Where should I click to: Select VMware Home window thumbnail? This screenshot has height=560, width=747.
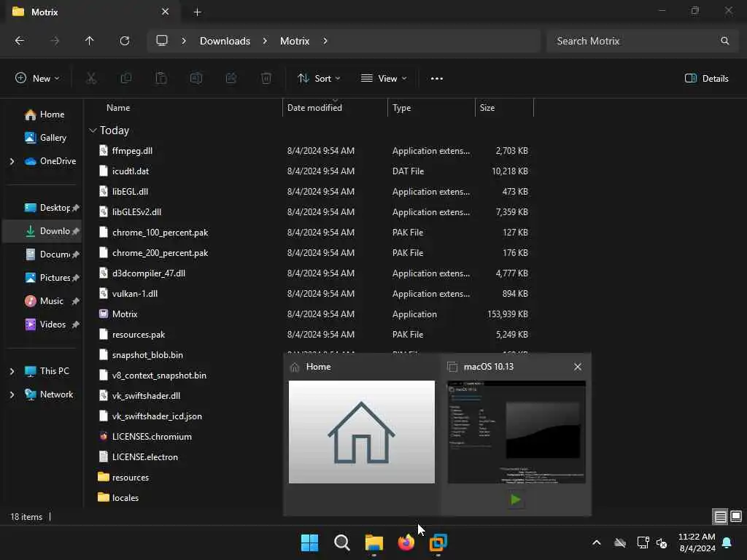pyautogui.click(x=362, y=432)
